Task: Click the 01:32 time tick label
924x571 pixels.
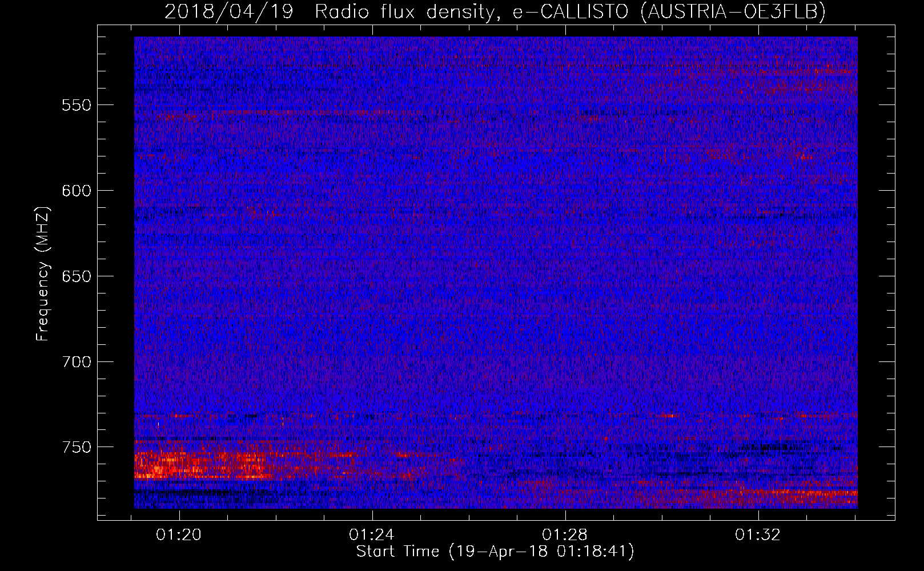Action: pos(758,535)
